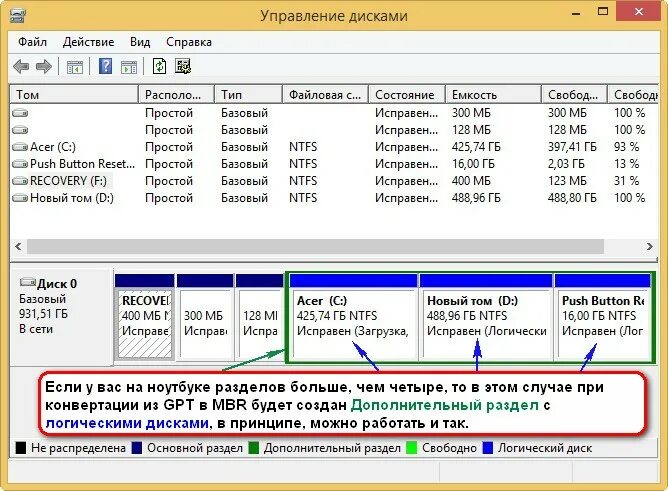The height and width of the screenshot is (491, 668).
Task: Click the show/hide action pane icon
Action: click(x=129, y=67)
